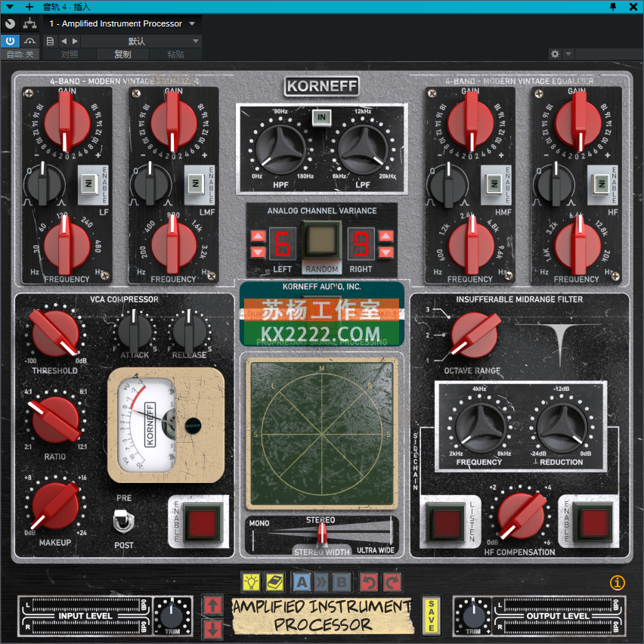Adjust the stereo width slider handle
The height and width of the screenshot is (644, 644).
(321, 533)
